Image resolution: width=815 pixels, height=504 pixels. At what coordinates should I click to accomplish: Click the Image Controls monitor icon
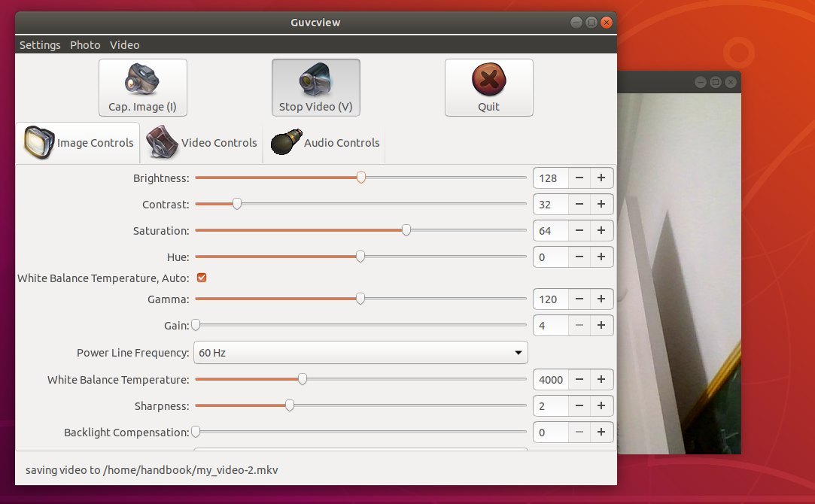tap(39, 142)
